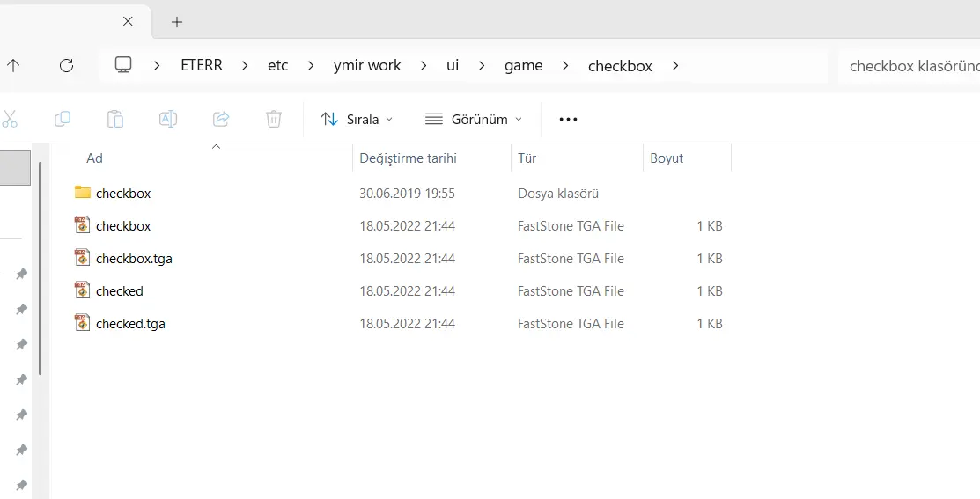Open the three-dots more options menu
Image resolution: width=980 pixels, height=499 pixels.
(568, 119)
